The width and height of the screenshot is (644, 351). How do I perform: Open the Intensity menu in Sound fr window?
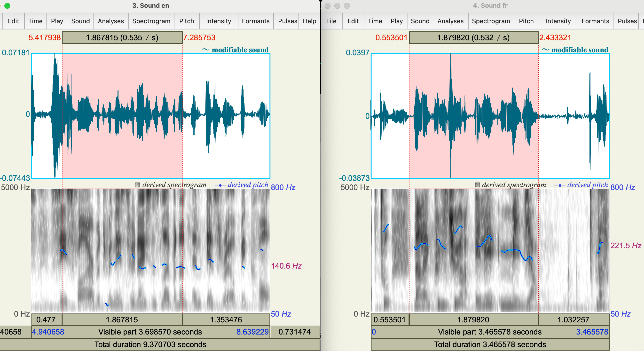coord(558,21)
